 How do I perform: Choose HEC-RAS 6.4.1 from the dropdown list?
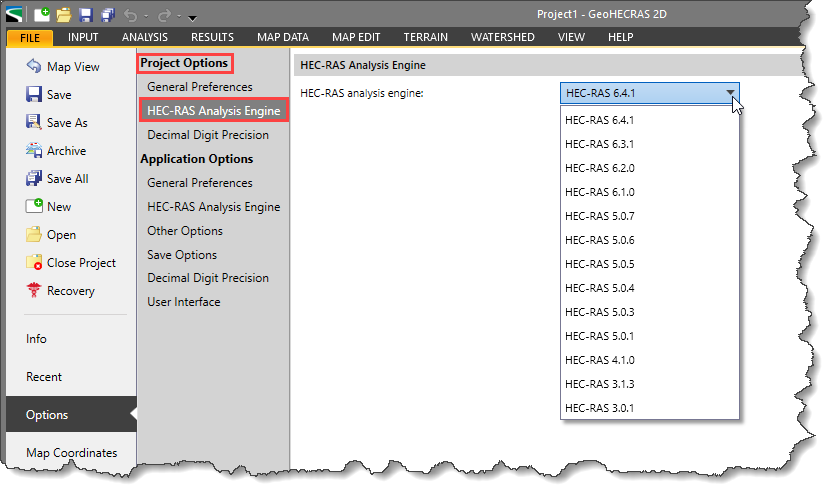[650, 120]
